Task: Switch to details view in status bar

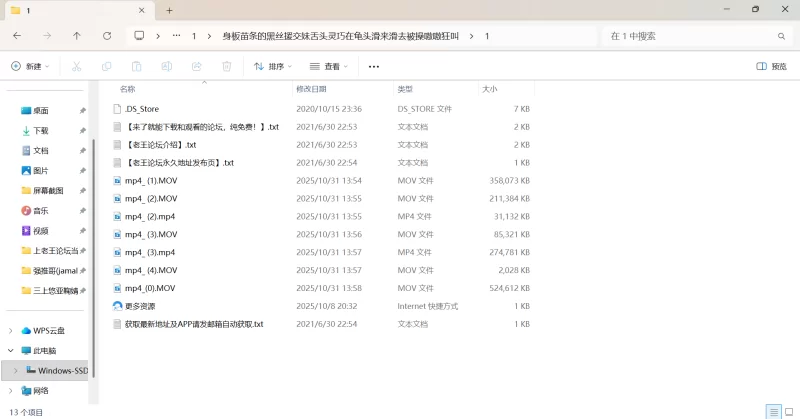Action: pyautogui.click(x=772, y=412)
